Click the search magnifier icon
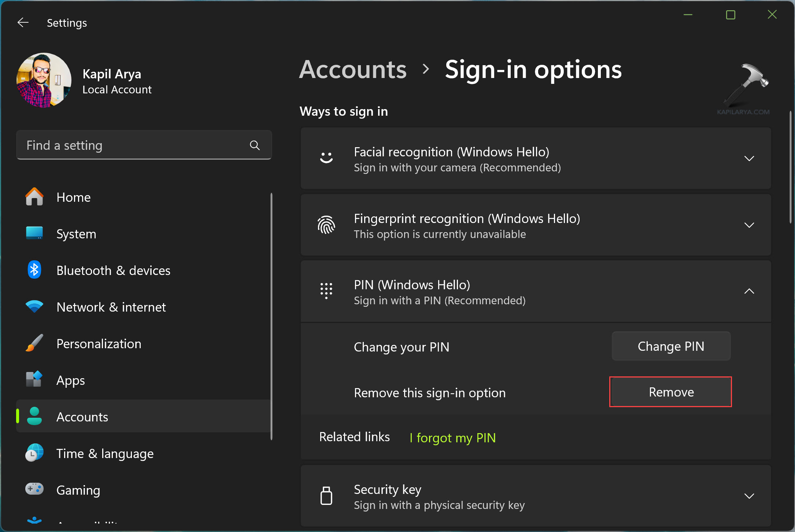 (x=255, y=145)
